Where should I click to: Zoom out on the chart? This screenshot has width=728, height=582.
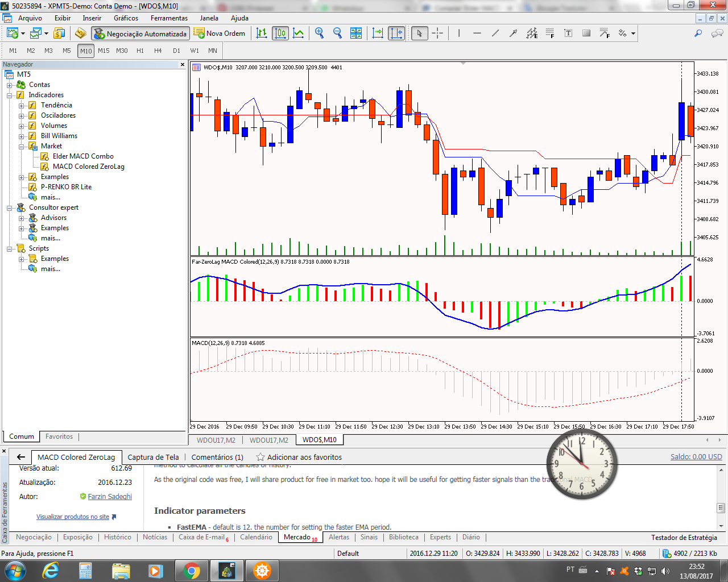pos(338,34)
